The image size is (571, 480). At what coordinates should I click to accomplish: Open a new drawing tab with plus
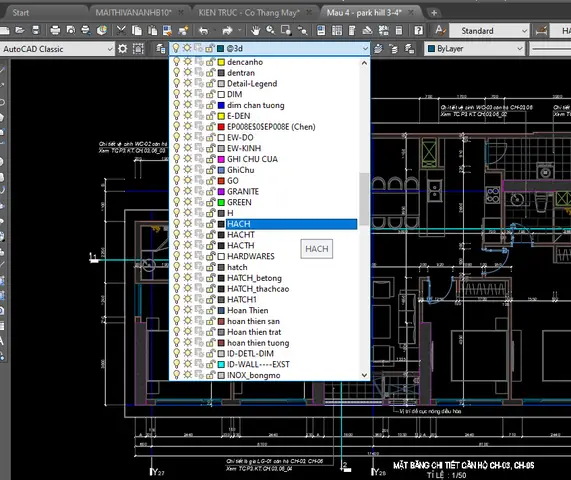434,13
